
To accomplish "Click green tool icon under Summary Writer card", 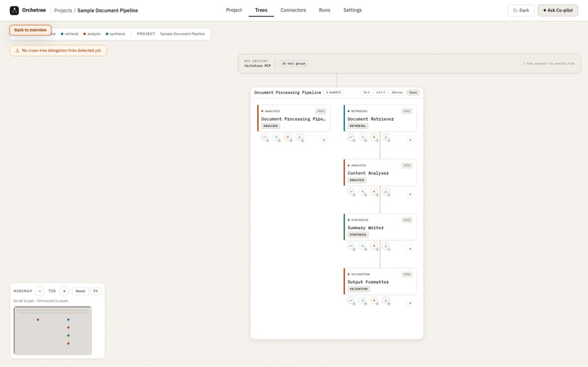I will (362, 246).
